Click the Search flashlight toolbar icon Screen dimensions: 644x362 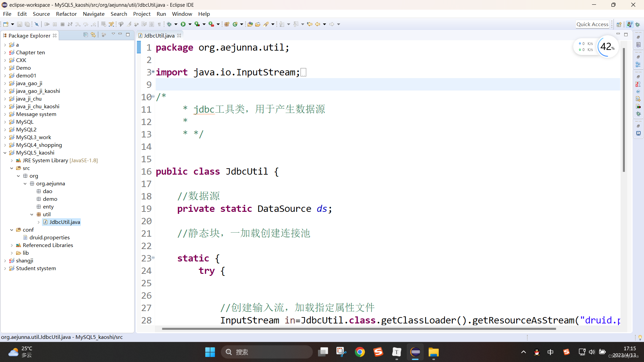[266, 24]
